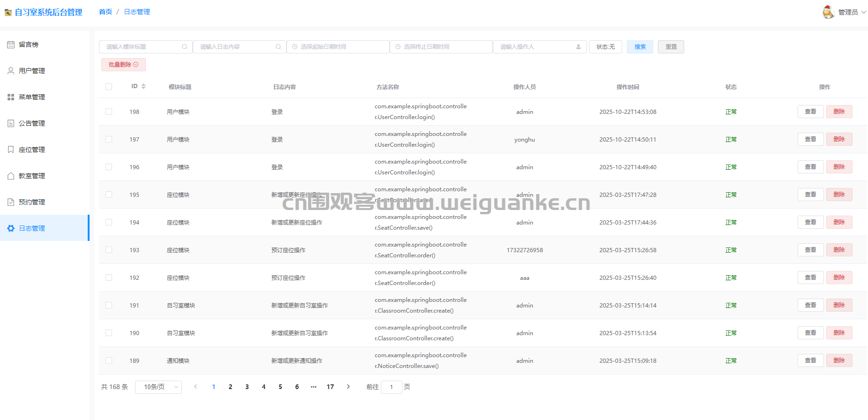The image size is (868, 420).
Task: Select the row checkbox for ID 193
Action: (x=109, y=250)
